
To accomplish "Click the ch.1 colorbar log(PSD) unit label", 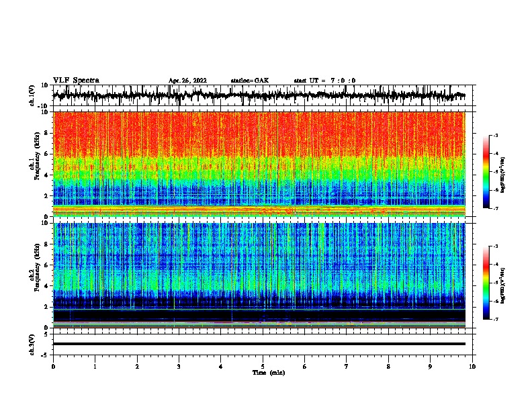I will pyautogui.click(x=503, y=175).
